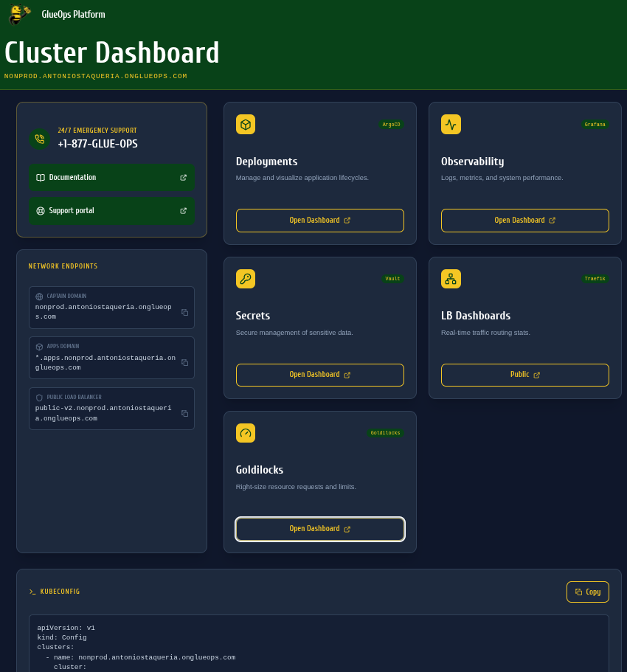Click the ArgoCD badge
This screenshot has width=627, height=672.
391,124
